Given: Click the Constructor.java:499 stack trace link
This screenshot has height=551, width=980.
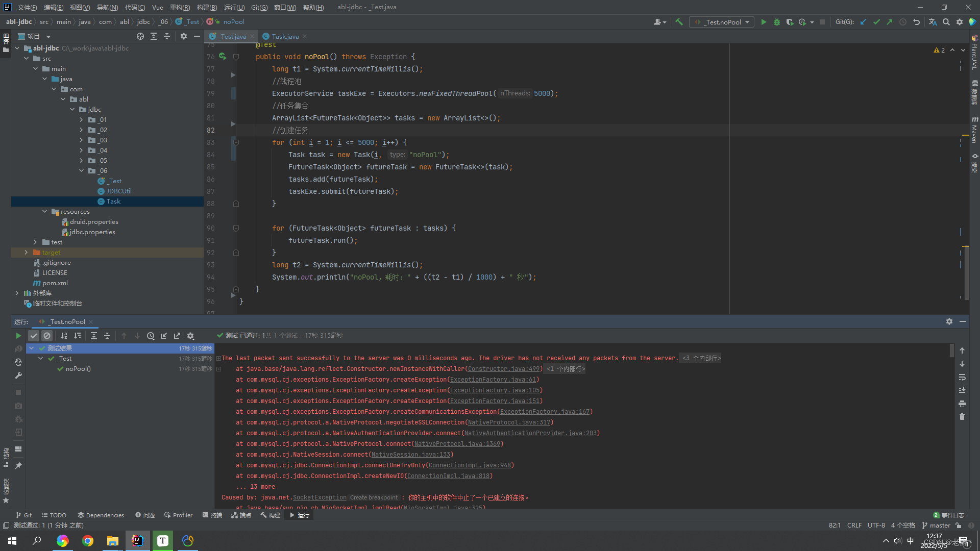Looking at the screenshot, I should click(x=504, y=369).
